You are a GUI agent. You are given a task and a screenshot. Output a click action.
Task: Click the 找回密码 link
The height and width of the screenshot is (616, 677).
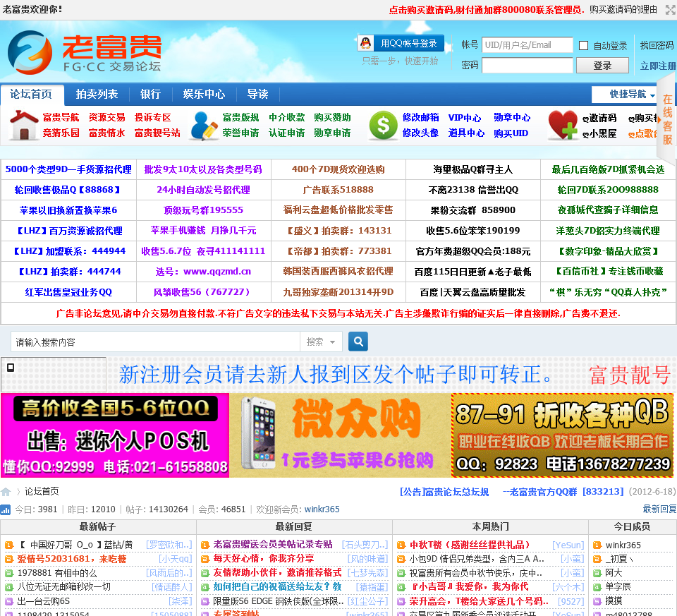657,45
